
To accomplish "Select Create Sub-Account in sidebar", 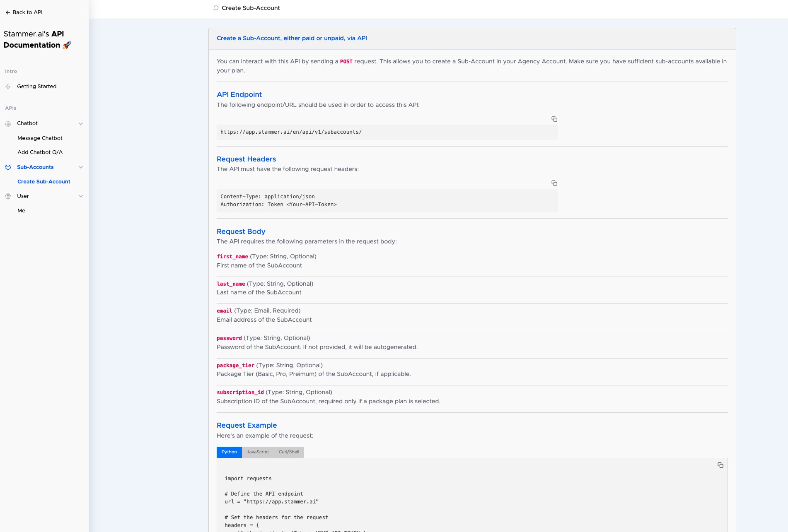I will [x=44, y=182].
